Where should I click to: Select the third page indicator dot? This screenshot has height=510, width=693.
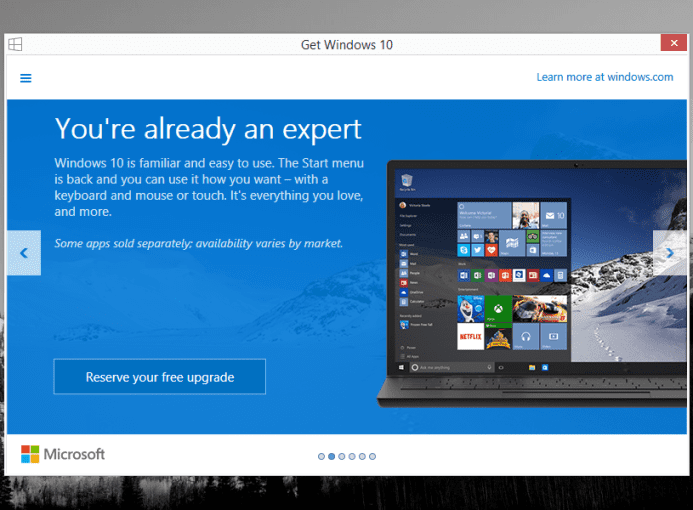click(x=342, y=457)
